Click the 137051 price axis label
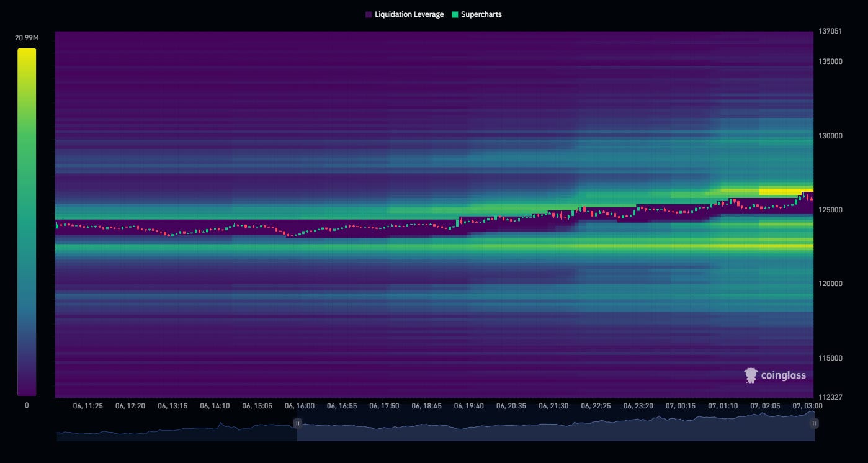Image resolution: width=868 pixels, height=463 pixels. [x=830, y=32]
